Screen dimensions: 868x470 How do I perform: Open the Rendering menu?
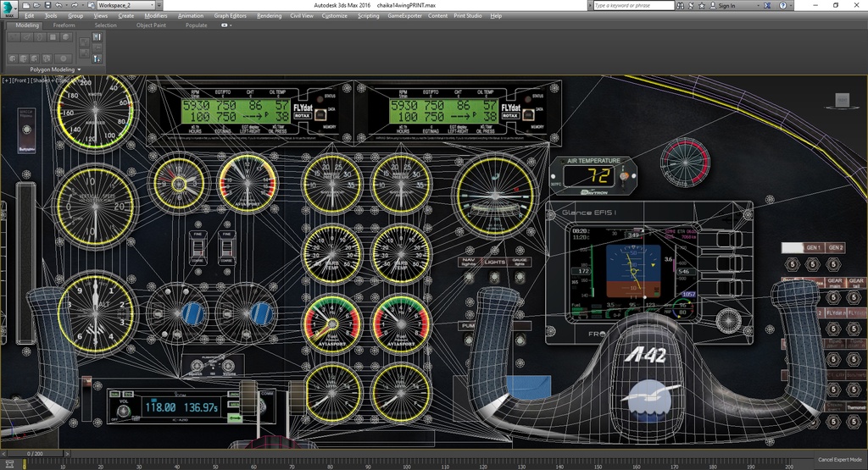pos(269,16)
